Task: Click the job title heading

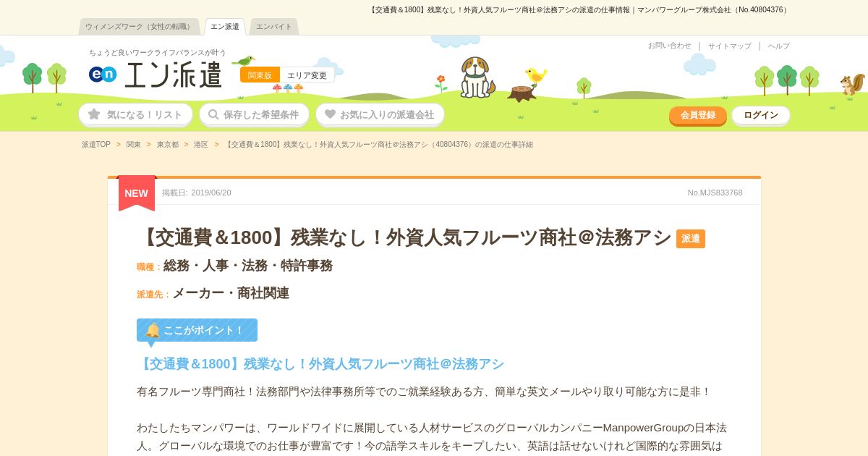Action: pos(404,237)
